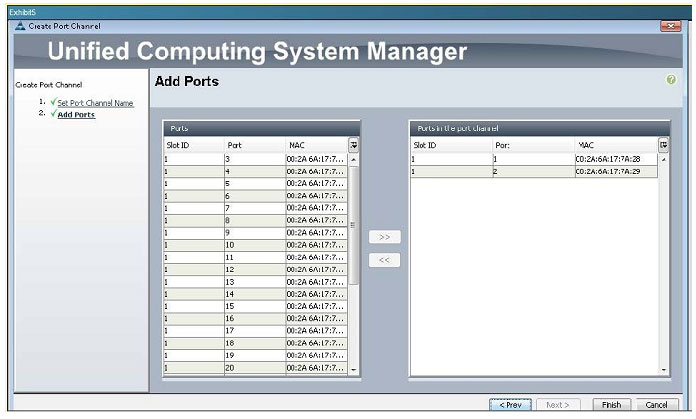Select port 16 row in Ports list

[x=256, y=319]
